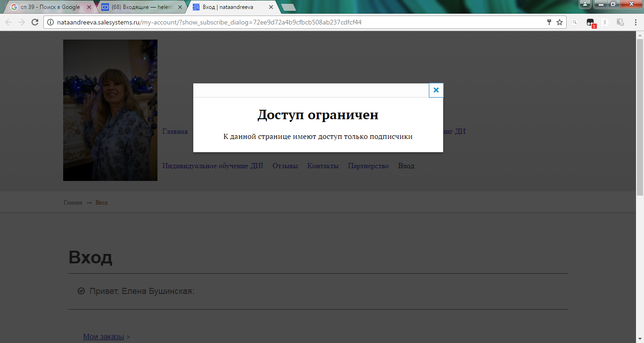This screenshot has width=644, height=343.
Task: Open the Chrome user profile button
Action: point(585,4)
